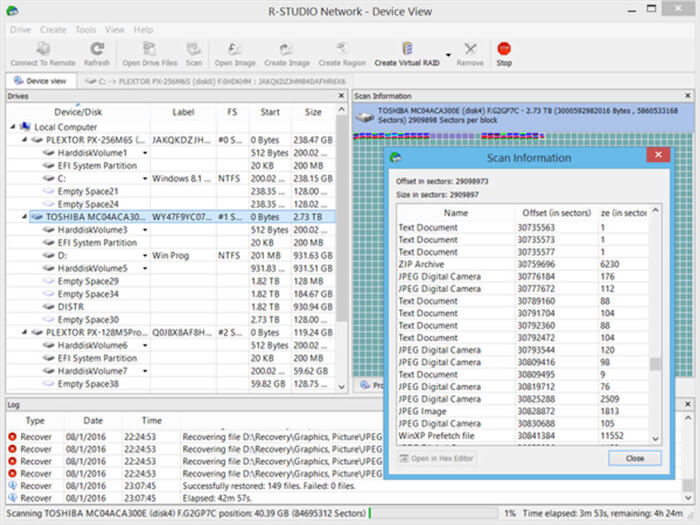Click the scan progress bar in status bar
700x525 pixels.
(433, 513)
